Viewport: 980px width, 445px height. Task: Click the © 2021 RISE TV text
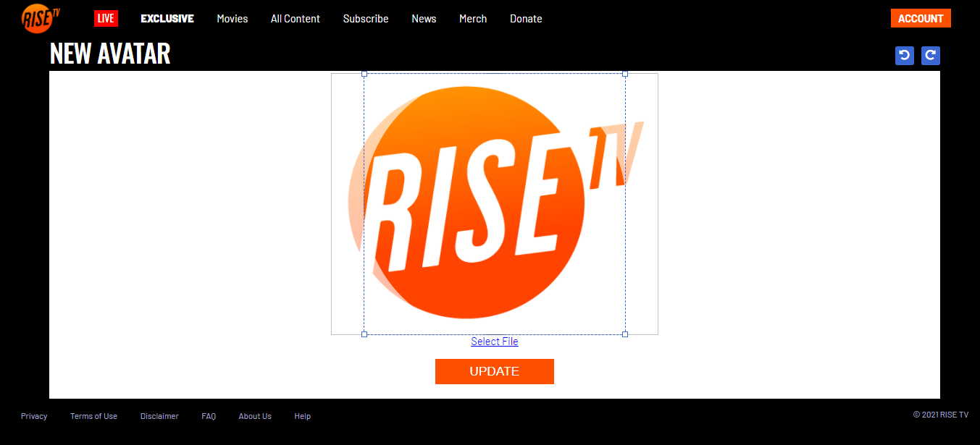941,415
